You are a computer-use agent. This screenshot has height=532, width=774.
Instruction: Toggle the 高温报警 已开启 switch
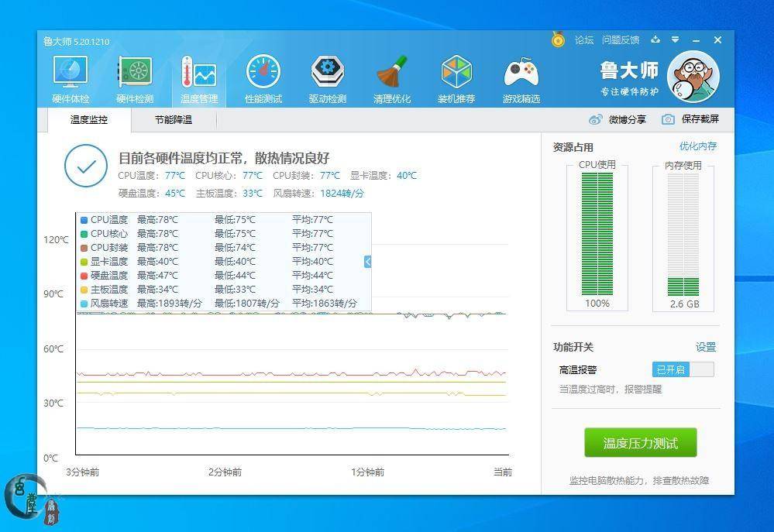click(682, 369)
